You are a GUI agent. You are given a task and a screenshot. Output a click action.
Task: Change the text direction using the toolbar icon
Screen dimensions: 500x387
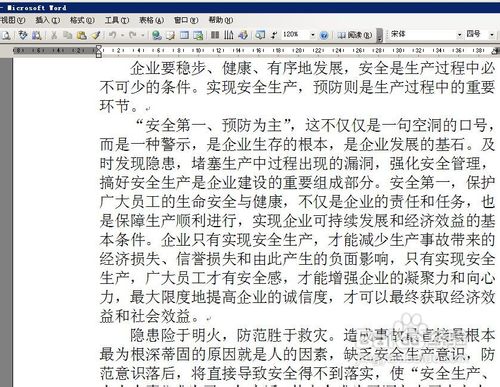click(229, 35)
